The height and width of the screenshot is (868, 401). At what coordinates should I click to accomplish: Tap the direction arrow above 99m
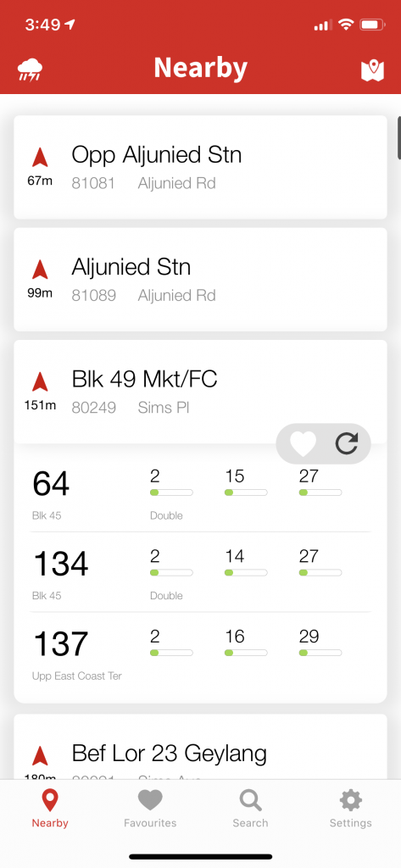[x=40, y=270]
